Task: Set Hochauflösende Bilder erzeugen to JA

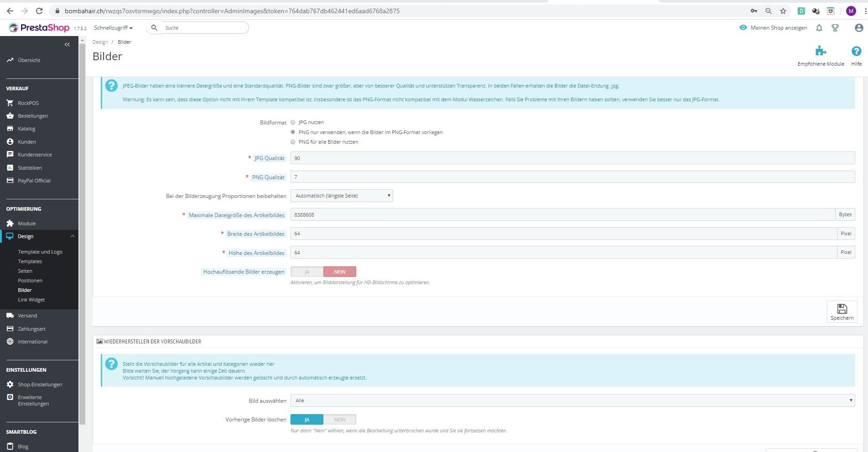Action: 307,272
